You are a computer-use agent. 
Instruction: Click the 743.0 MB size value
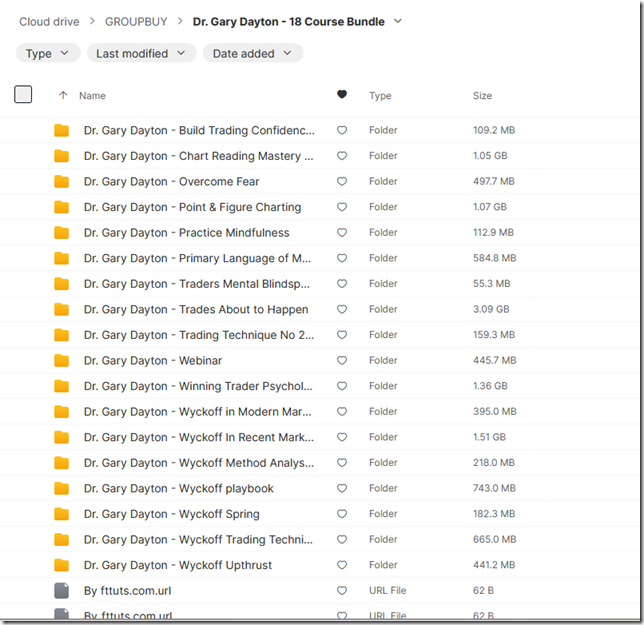coord(494,488)
